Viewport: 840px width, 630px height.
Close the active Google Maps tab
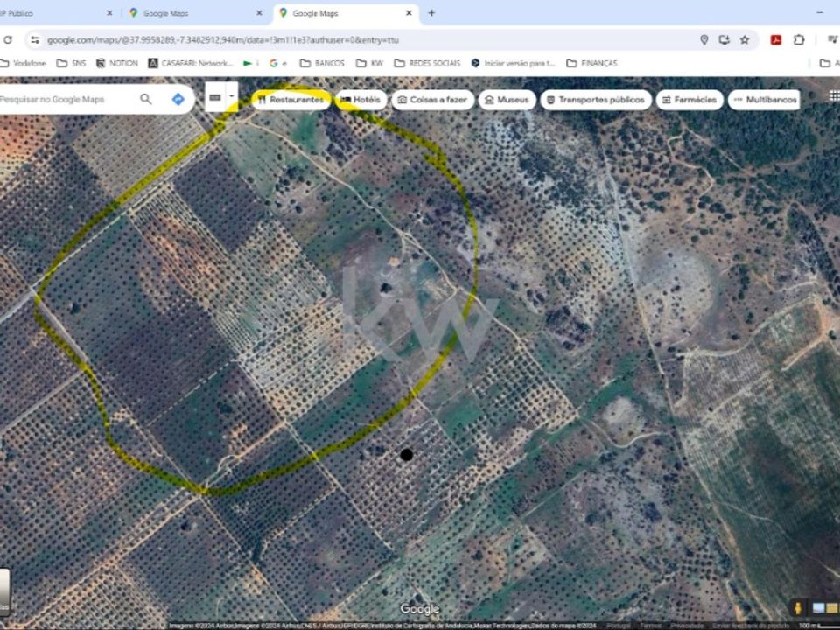[409, 13]
